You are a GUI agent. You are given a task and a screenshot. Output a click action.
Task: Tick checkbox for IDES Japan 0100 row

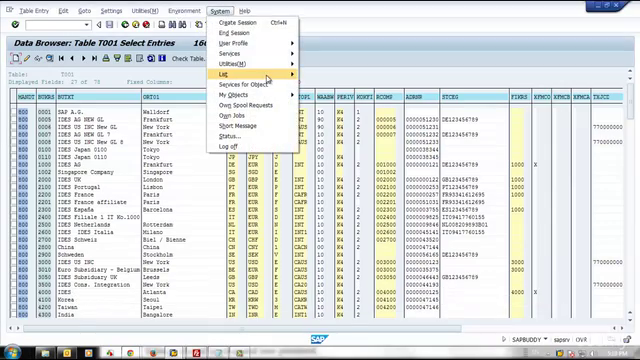tap(13, 149)
